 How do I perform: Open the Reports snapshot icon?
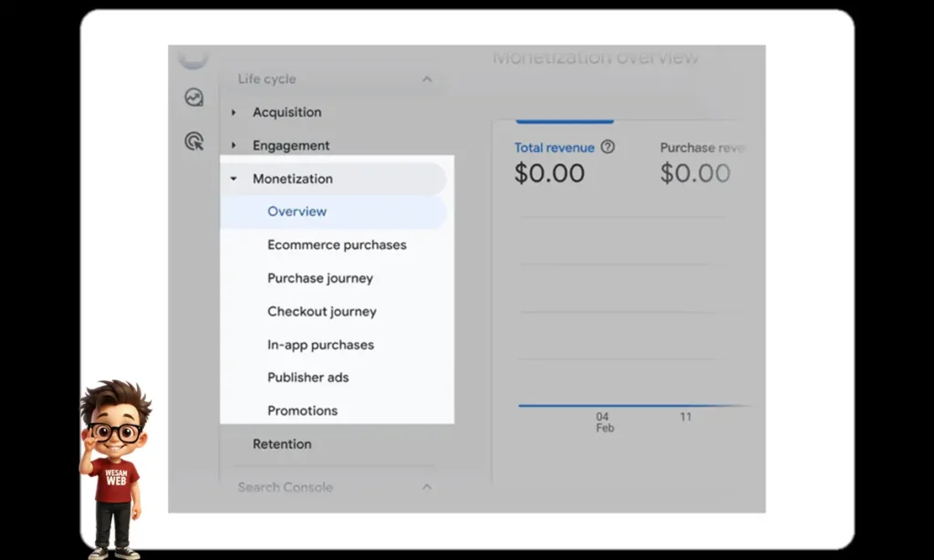pyautogui.click(x=193, y=97)
